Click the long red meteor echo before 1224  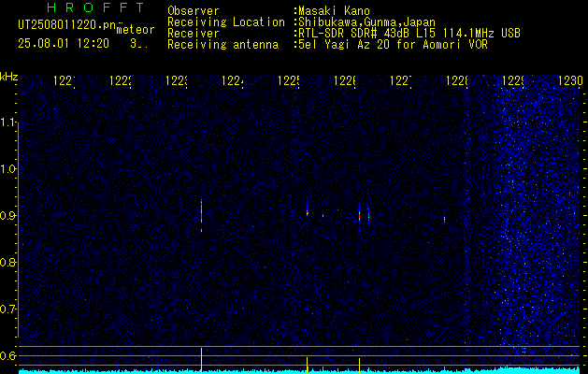(201, 216)
